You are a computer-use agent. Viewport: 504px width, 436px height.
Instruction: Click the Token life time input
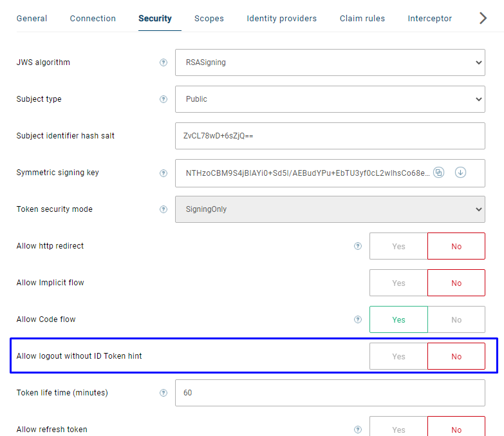(330, 393)
